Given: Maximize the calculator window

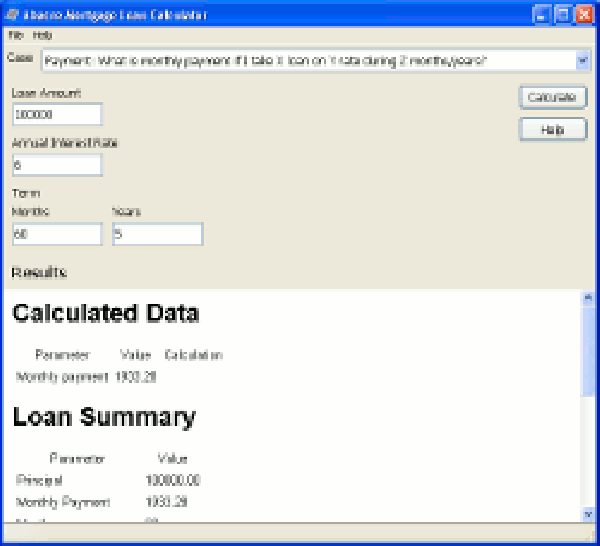Looking at the screenshot, I should (563, 15).
